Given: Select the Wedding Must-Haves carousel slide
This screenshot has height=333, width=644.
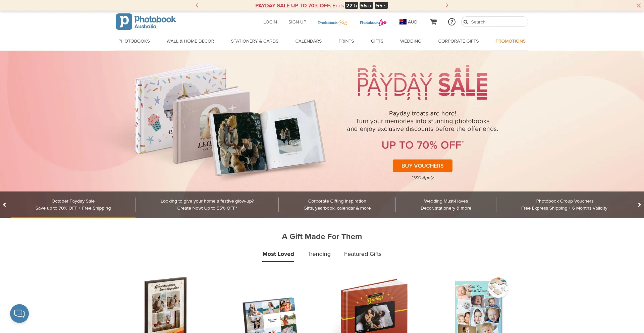Looking at the screenshot, I should point(446,205).
